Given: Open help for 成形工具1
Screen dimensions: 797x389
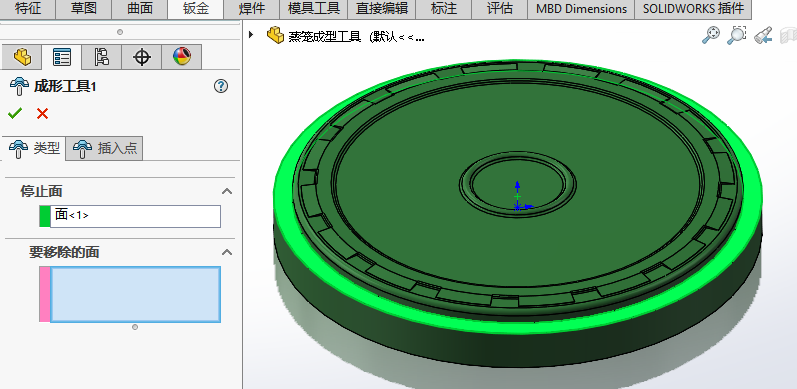Looking at the screenshot, I should [x=221, y=86].
